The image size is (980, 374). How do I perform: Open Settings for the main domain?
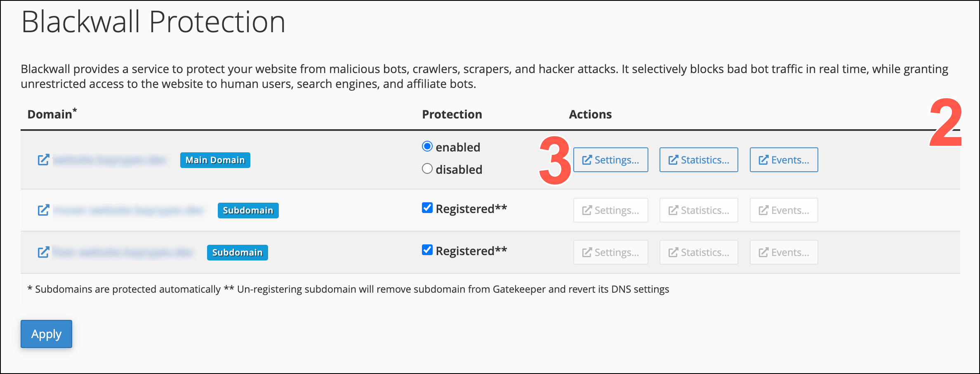(611, 160)
